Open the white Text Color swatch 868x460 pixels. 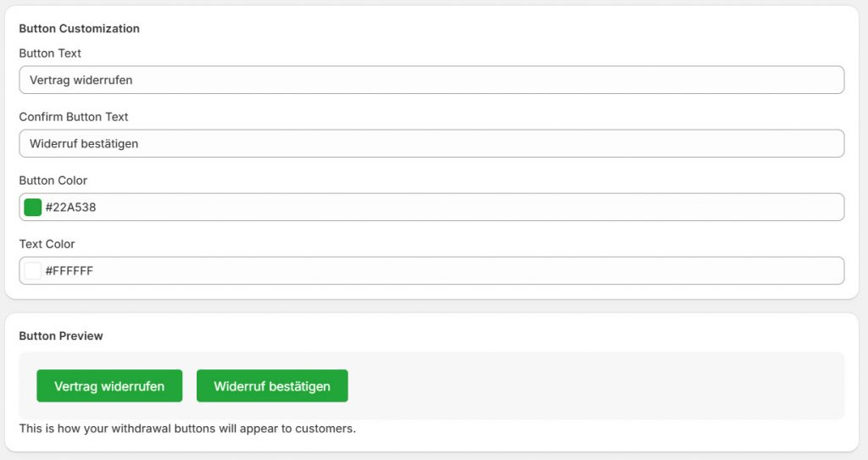click(33, 271)
